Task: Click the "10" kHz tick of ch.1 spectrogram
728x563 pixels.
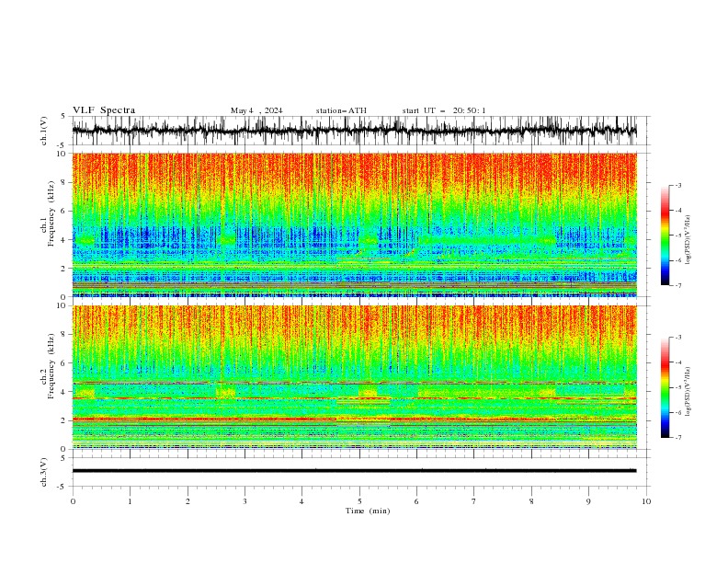Action: pos(63,154)
